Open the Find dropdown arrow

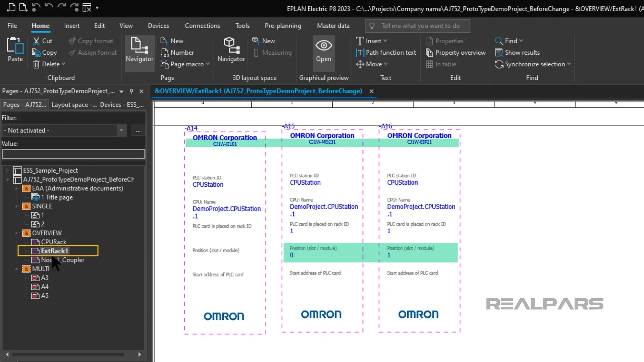click(x=521, y=41)
